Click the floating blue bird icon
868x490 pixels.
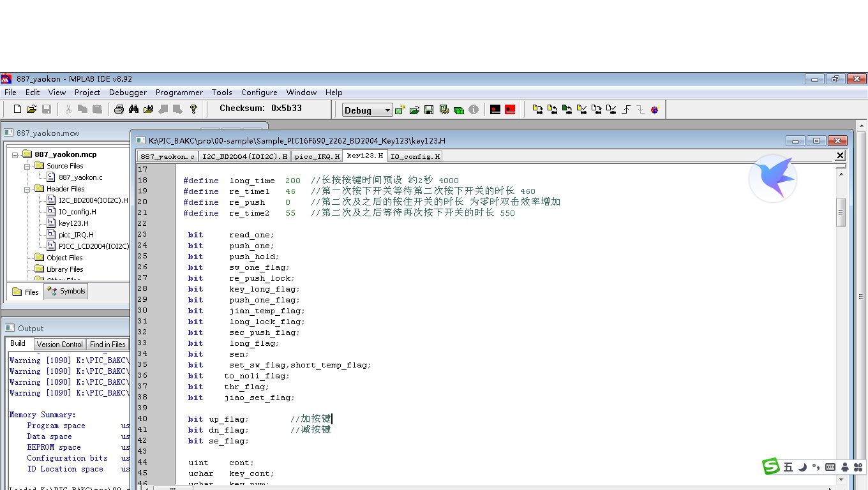click(x=773, y=178)
